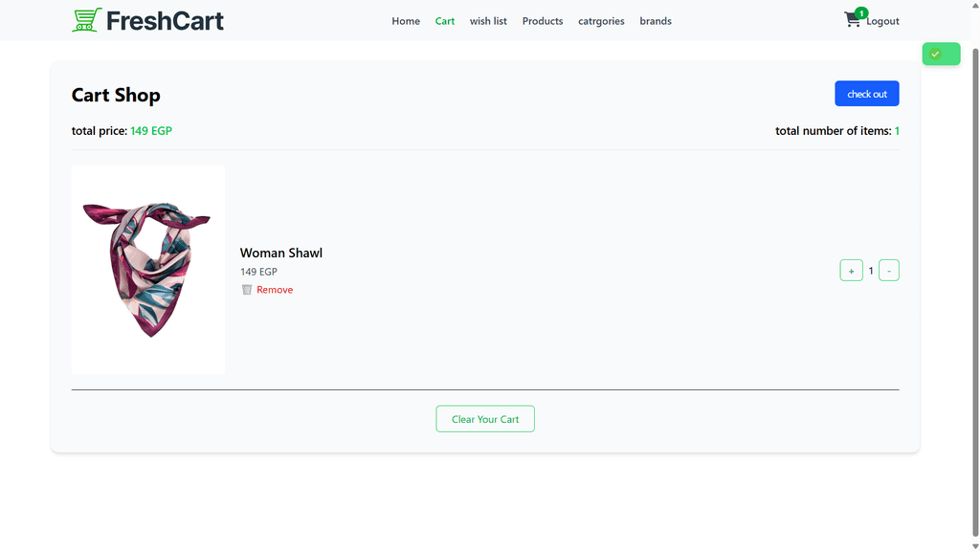This screenshot has width=980, height=551.
Task: Open the shopping cart icon with badge
Action: (x=854, y=18)
